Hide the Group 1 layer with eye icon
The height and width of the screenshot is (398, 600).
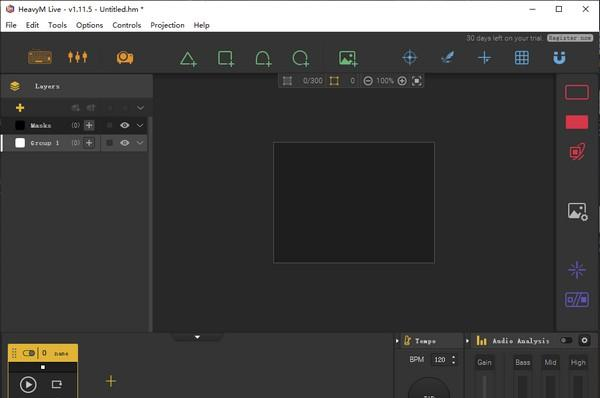pyautogui.click(x=124, y=143)
